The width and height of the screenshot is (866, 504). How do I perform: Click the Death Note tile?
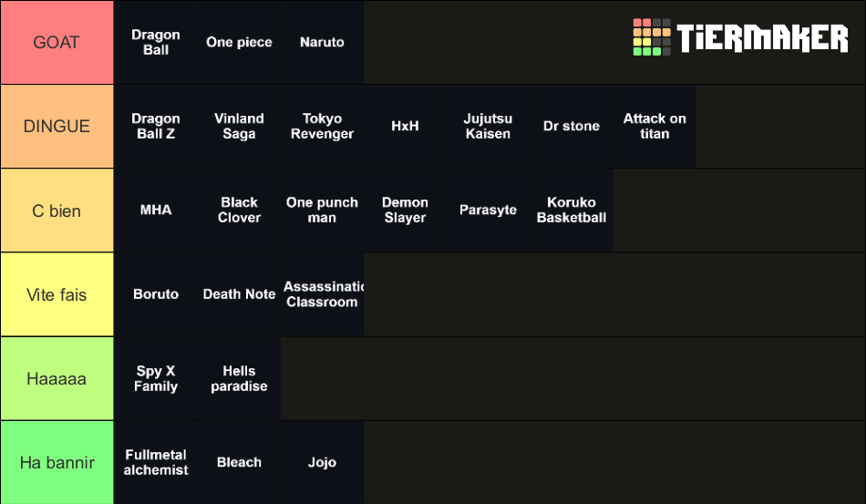coord(239,294)
